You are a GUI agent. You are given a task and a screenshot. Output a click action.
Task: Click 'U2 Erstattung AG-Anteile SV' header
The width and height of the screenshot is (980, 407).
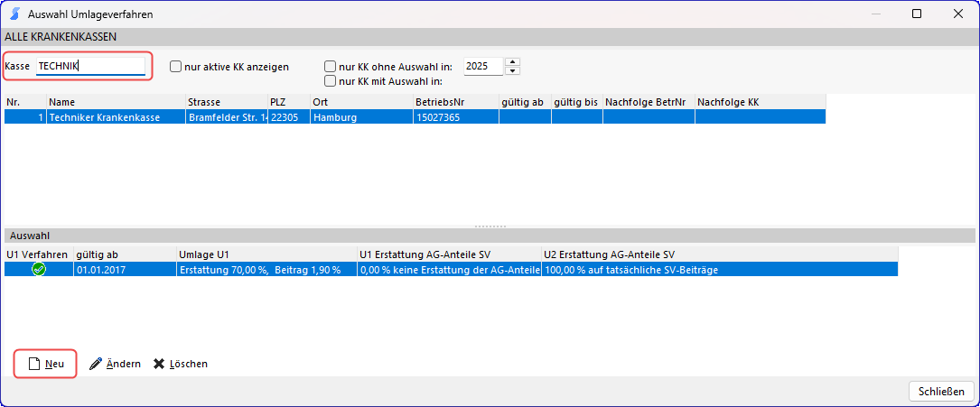720,254
